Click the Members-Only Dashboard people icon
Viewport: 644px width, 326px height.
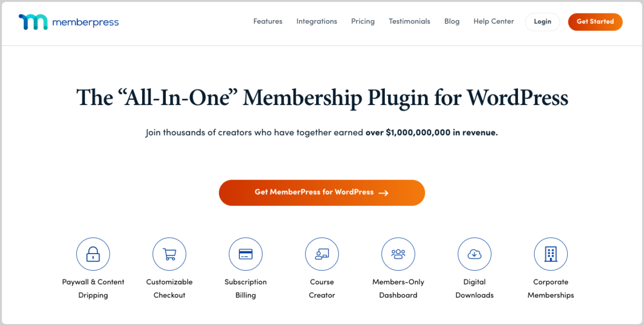tap(398, 254)
